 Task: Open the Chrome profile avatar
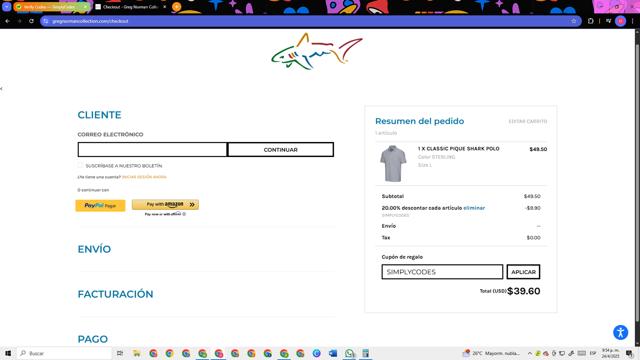coord(620,21)
